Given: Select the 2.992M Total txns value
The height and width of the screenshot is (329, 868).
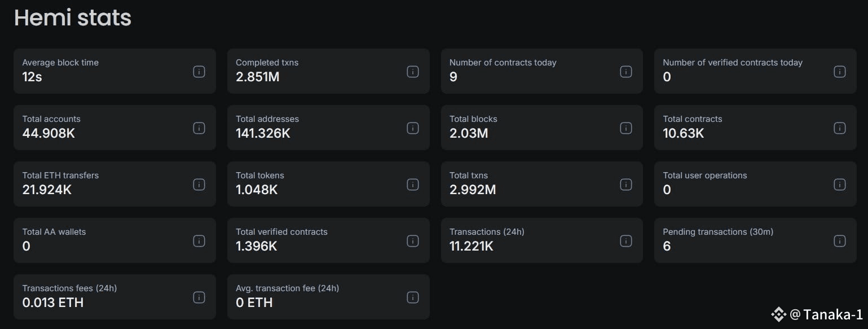Looking at the screenshot, I should pyautogui.click(x=473, y=190).
